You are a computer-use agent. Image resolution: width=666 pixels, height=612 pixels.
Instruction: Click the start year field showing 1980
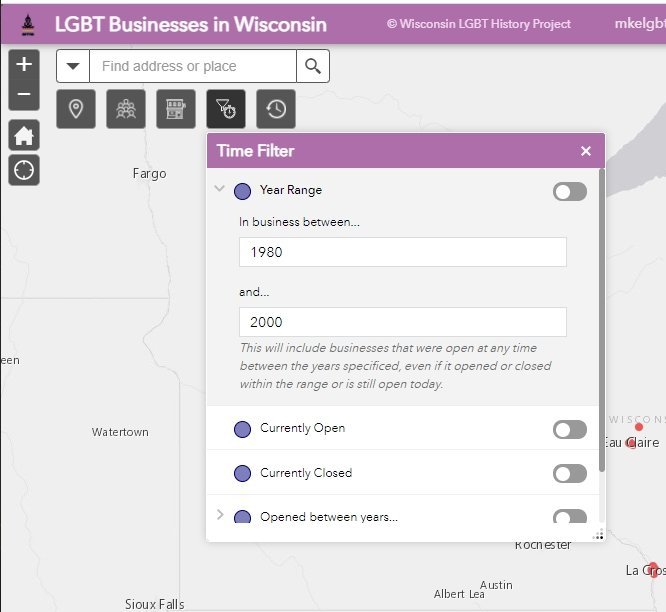[402, 252]
